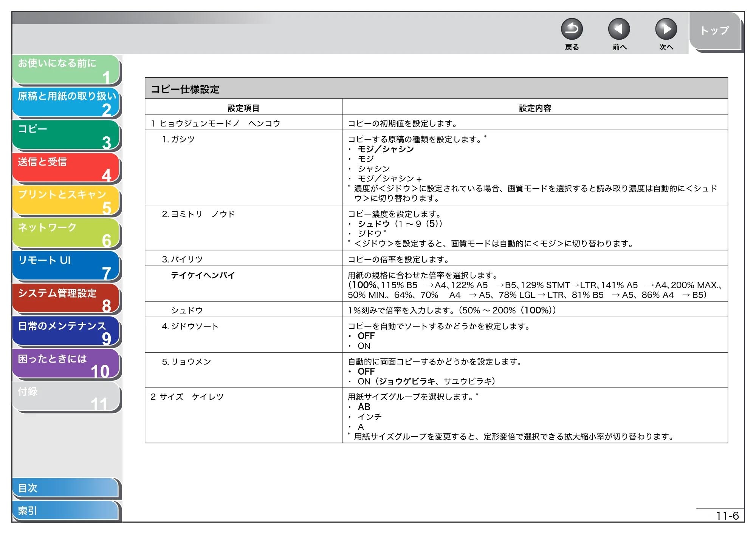Click the bold AB paper size option
This screenshot has height=534, width=756.
364,407
